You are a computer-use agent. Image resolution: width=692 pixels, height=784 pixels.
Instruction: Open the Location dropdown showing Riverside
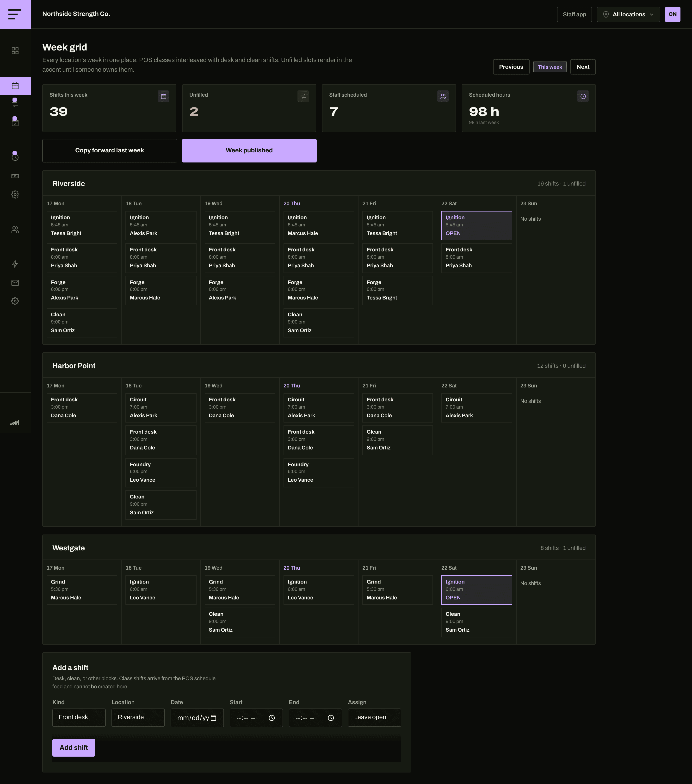tap(138, 718)
